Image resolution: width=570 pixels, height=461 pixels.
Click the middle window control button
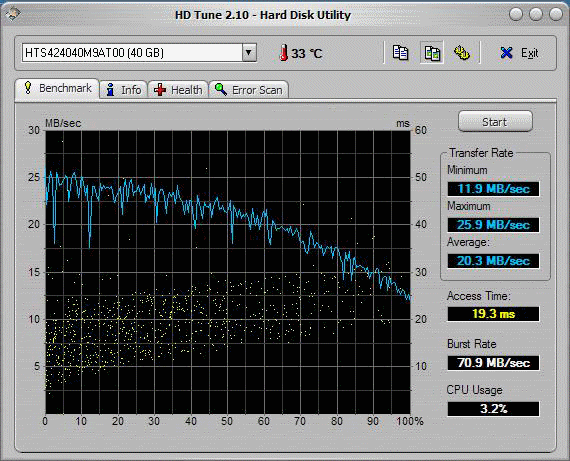536,15
